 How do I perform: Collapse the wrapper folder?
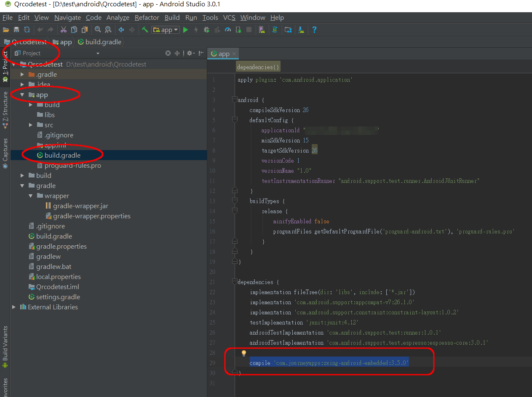coord(30,196)
